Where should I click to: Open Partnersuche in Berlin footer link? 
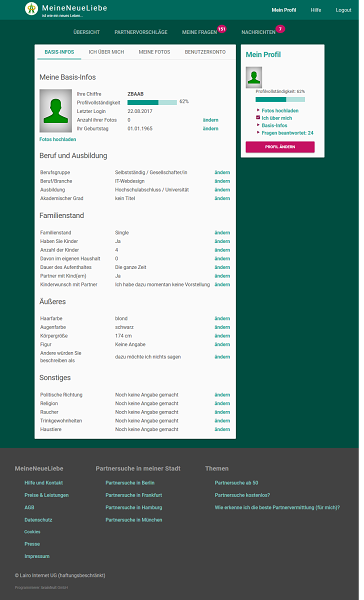pyautogui.click(x=130, y=483)
